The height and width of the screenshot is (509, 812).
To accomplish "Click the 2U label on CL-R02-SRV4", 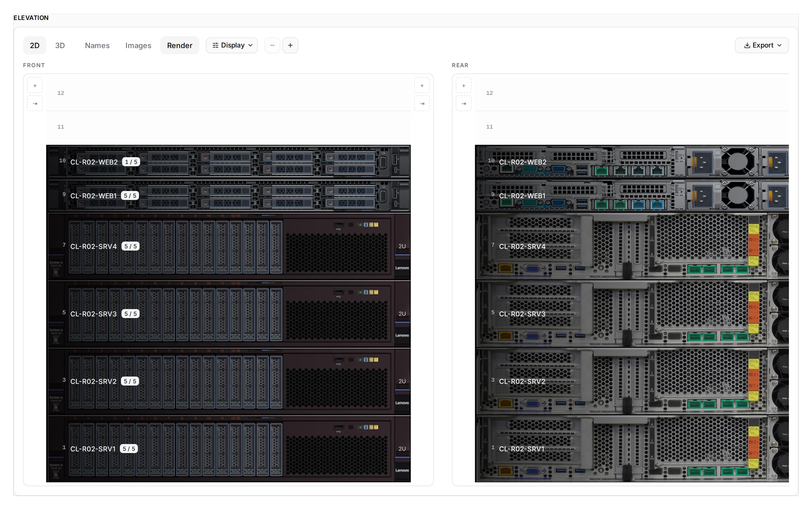I will pos(402,246).
